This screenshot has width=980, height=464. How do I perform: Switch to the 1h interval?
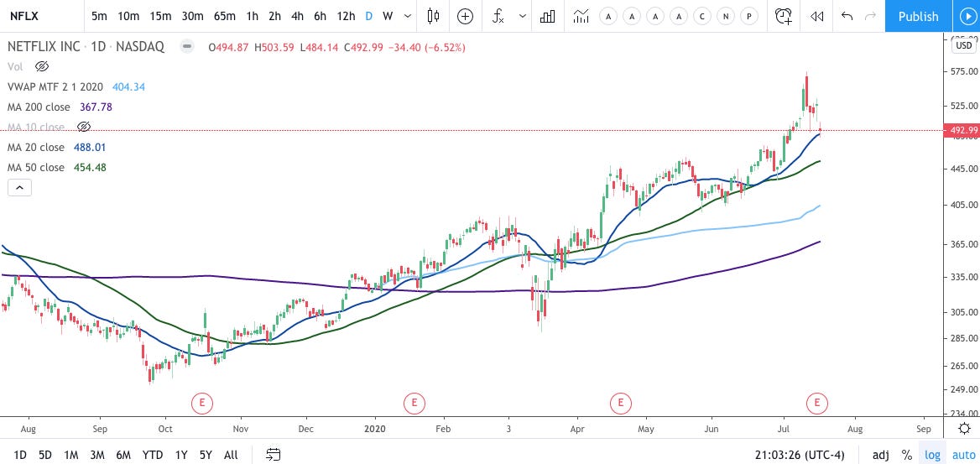point(252,16)
